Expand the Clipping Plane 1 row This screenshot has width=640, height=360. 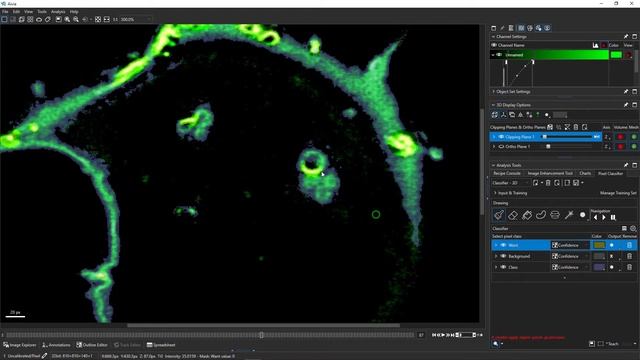[494, 137]
